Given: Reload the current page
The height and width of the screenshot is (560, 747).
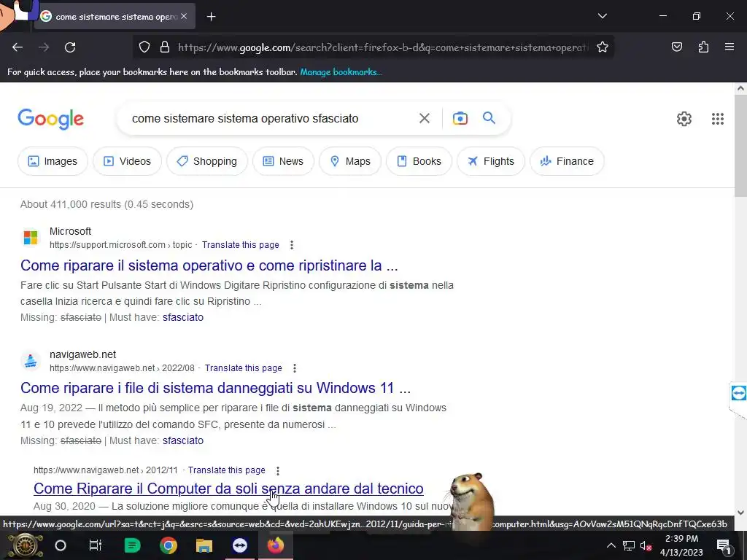Looking at the screenshot, I should pyautogui.click(x=70, y=47).
